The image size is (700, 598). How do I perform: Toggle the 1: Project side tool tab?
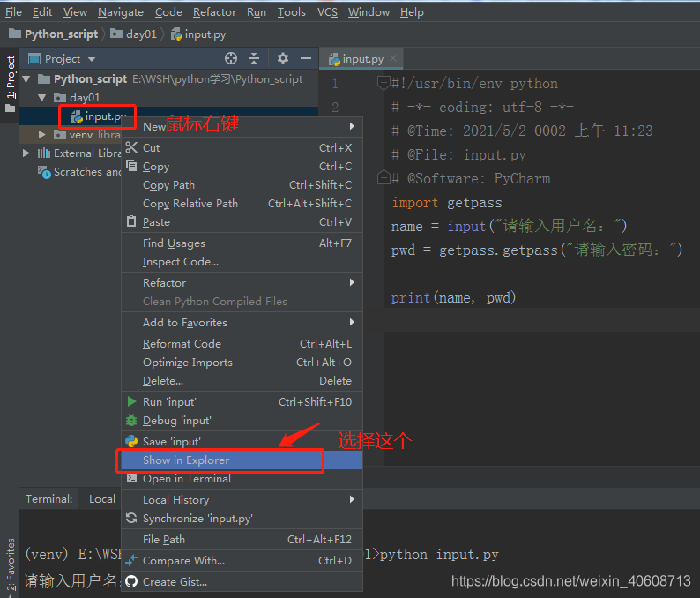[x=10, y=84]
